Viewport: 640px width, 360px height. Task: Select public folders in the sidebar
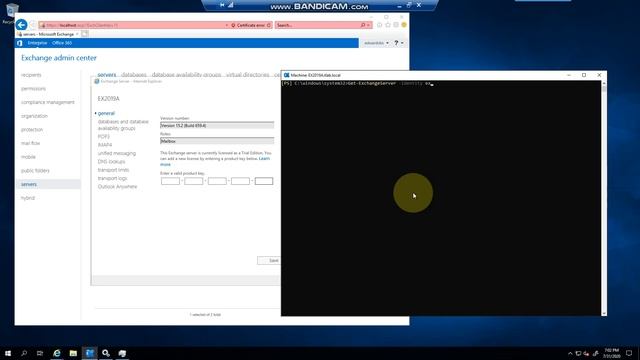35,171
